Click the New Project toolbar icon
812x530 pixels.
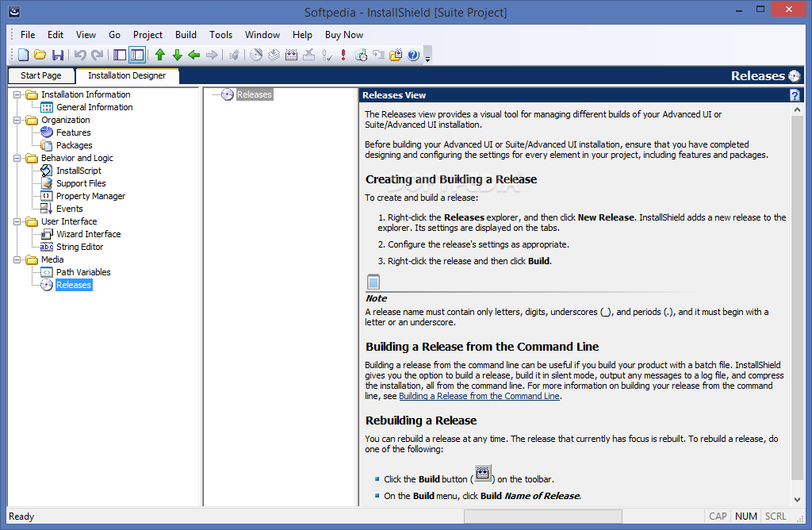coord(23,55)
